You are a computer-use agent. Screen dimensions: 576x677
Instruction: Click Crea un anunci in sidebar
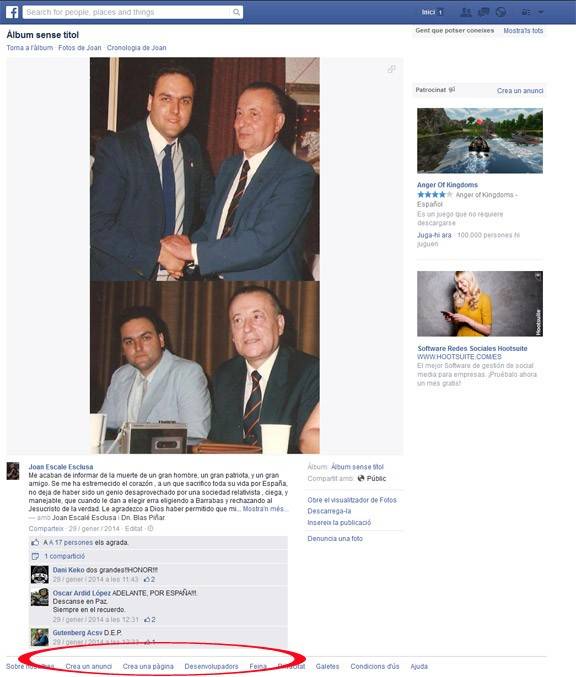[x=520, y=91]
